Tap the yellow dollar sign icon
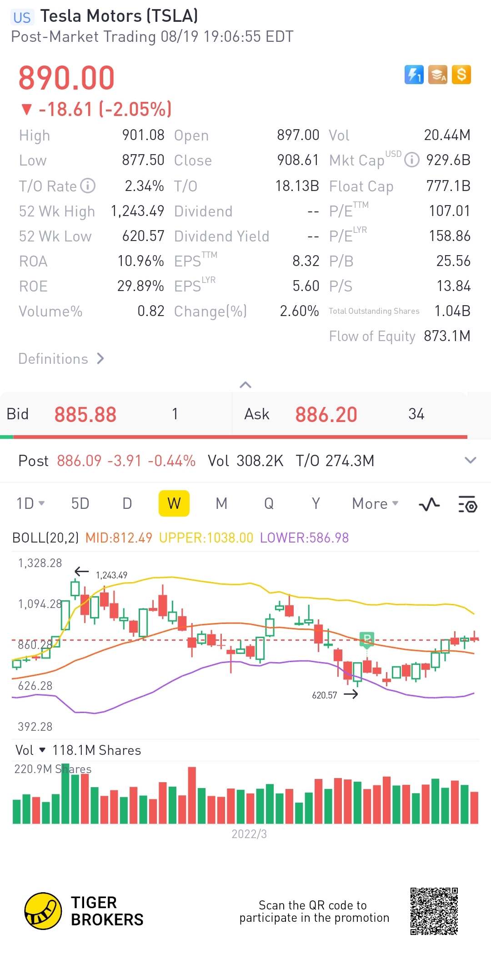 pyautogui.click(x=461, y=75)
